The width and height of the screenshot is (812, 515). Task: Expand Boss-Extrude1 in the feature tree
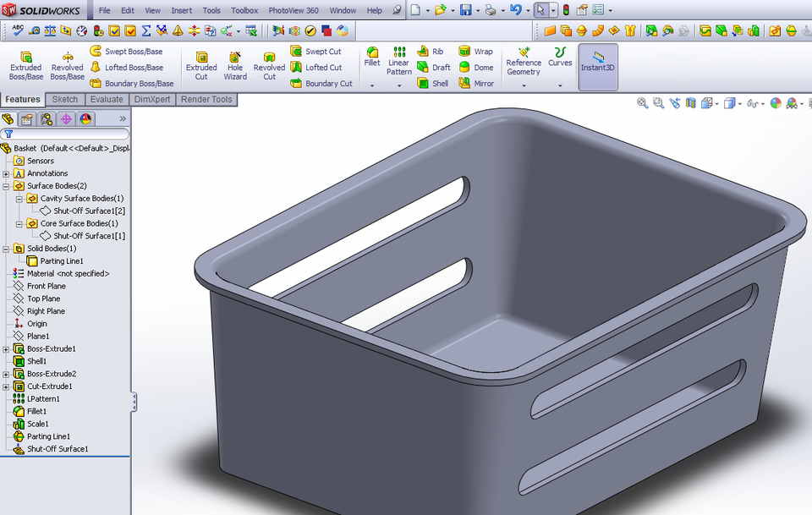[x=5, y=348]
